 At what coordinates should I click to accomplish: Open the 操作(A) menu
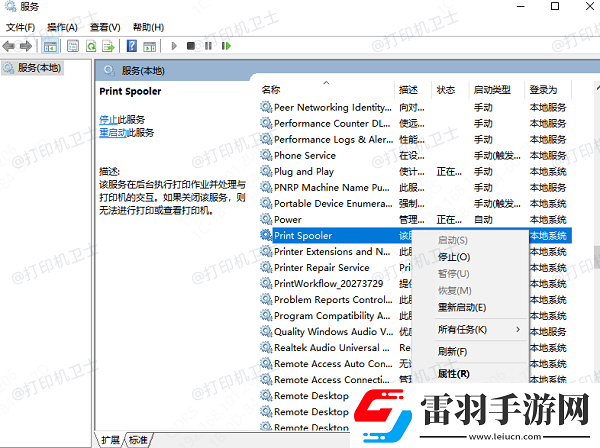tap(62, 28)
